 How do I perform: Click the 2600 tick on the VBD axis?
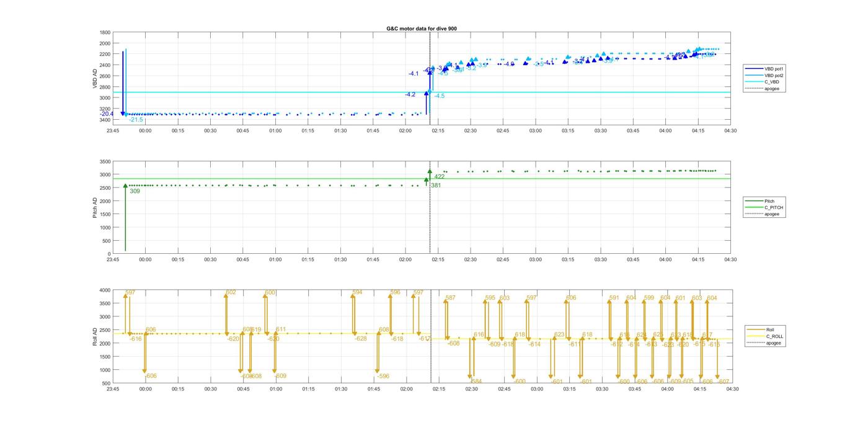tap(105, 76)
